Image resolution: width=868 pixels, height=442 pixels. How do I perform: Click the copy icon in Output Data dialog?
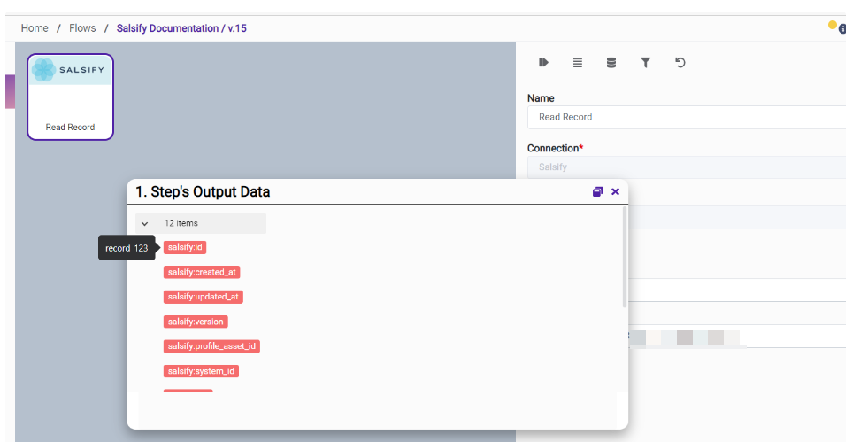597,191
